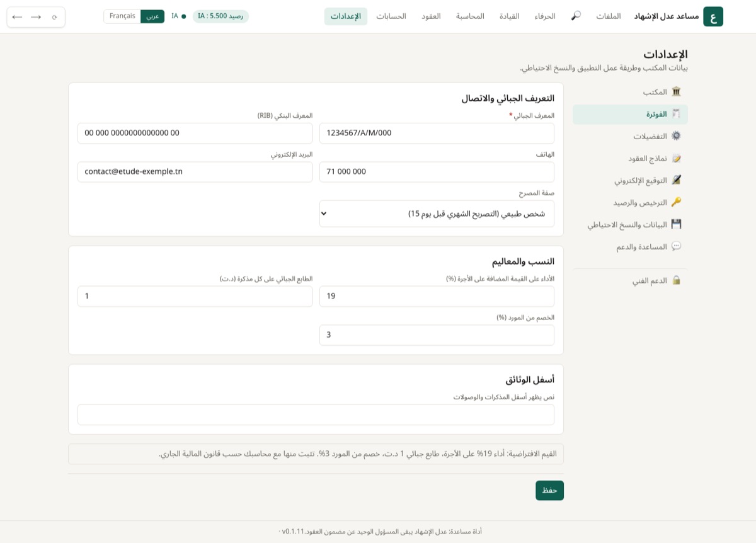Screen dimensions: 756x543
Task: Open المحاسبة in the top navigation
Action: click(x=470, y=16)
